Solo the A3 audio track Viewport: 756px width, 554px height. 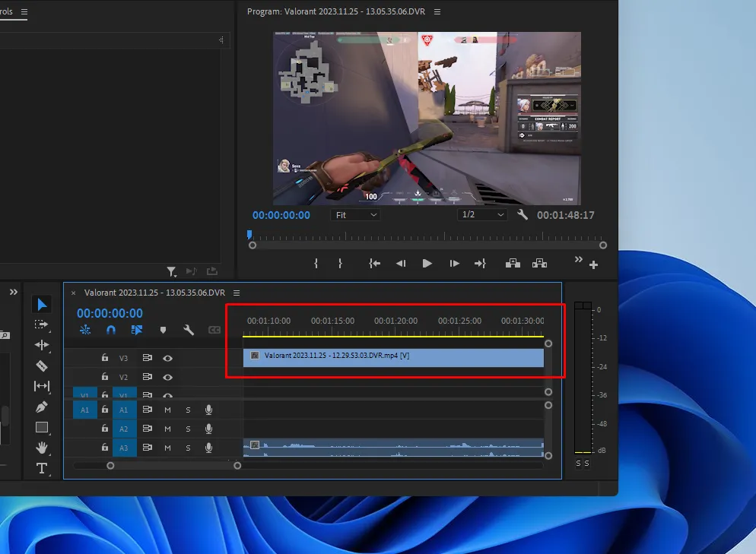click(188, 448)
